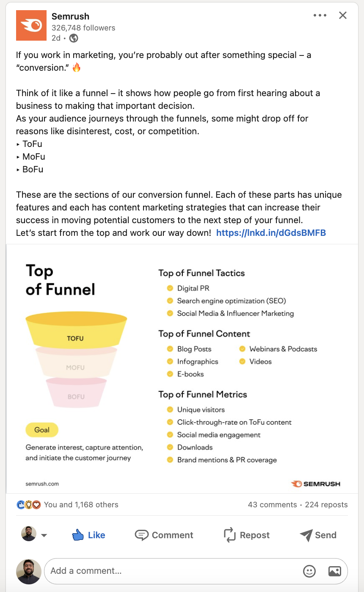Click the reaction emoji icons cluster
This screenshot has height=592, width=364.
(29, 505)
